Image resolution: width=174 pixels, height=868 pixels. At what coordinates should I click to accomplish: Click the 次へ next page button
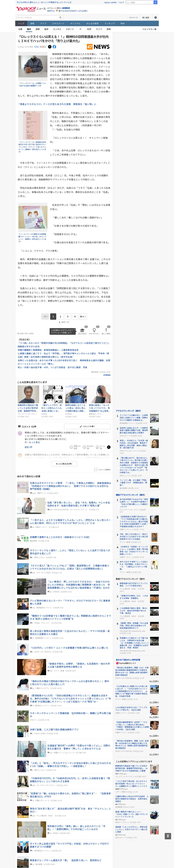click(x=83, y=316)
